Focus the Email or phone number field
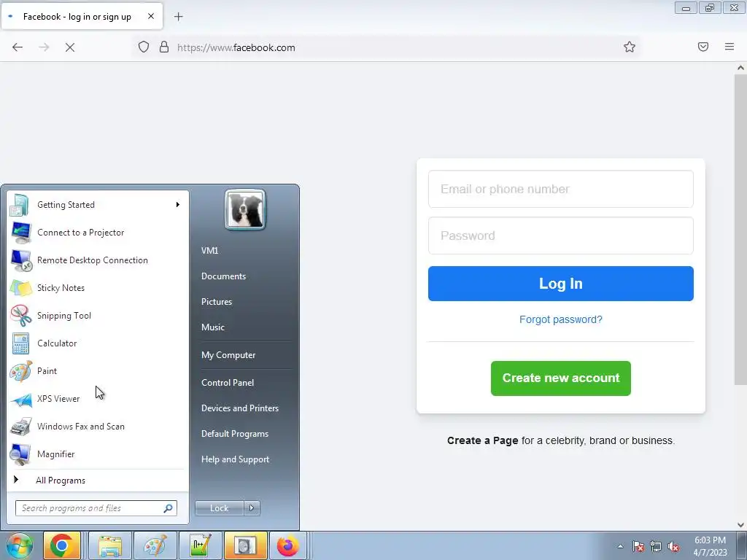 coord(561,189)
